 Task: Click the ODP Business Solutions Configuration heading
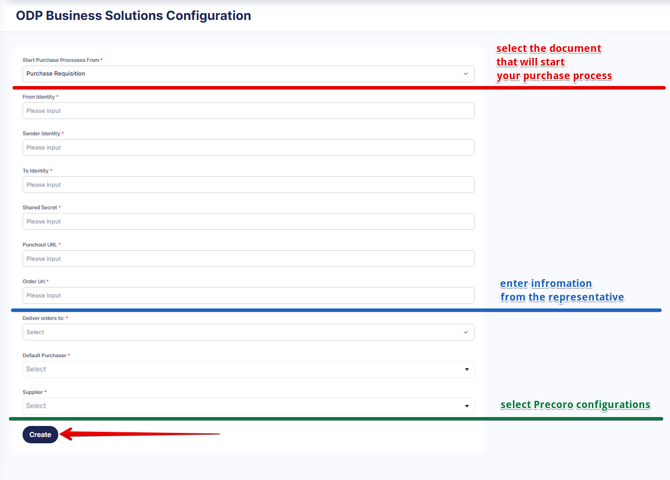coord(133,15)
